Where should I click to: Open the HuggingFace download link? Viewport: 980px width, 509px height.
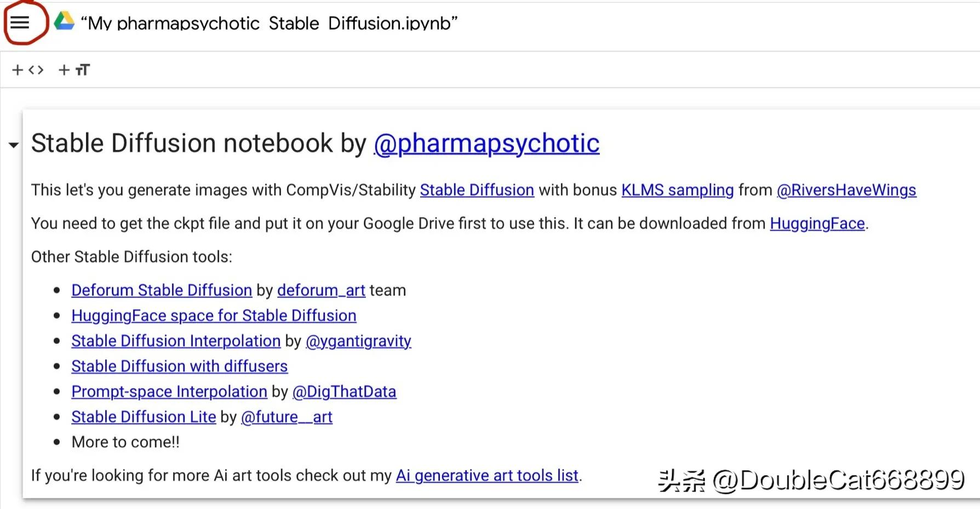pyautogui.click(x=817, y=224)
